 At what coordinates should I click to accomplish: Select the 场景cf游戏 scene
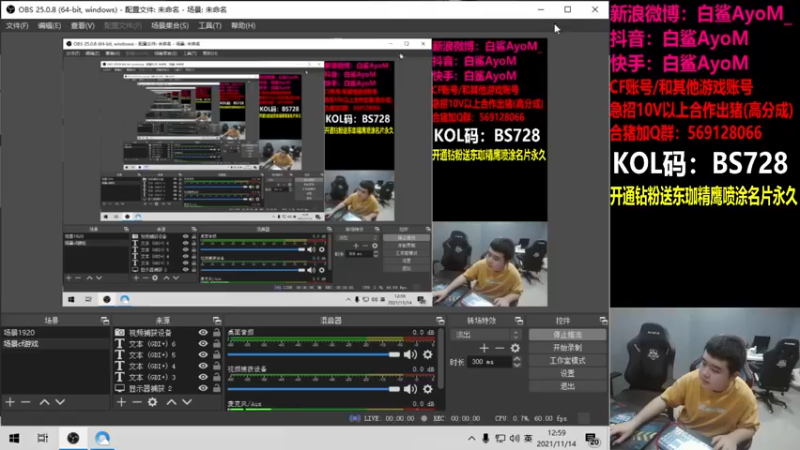pyautogui.click(x=55, y=344)
